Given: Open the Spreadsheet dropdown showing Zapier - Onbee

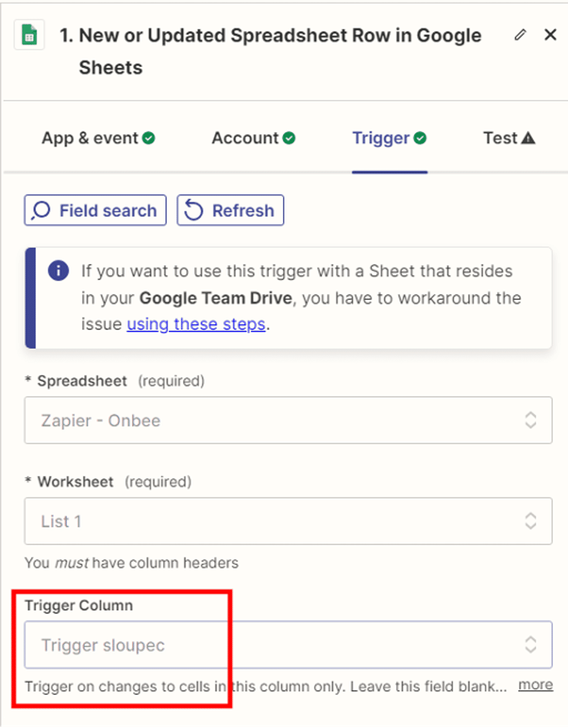Looking at the screenshot, I should pyautogui.click(x=288, y=420).
